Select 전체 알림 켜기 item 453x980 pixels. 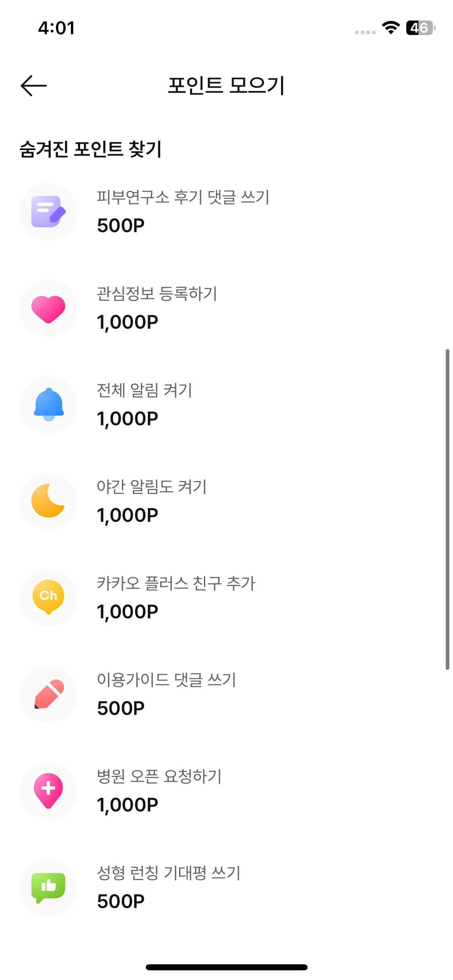coord(226,405)
